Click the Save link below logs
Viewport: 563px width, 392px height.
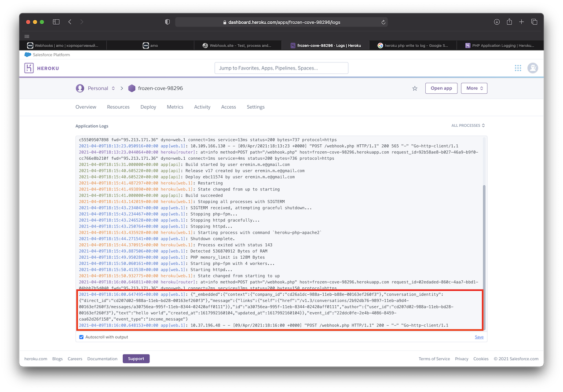[479, 337]
